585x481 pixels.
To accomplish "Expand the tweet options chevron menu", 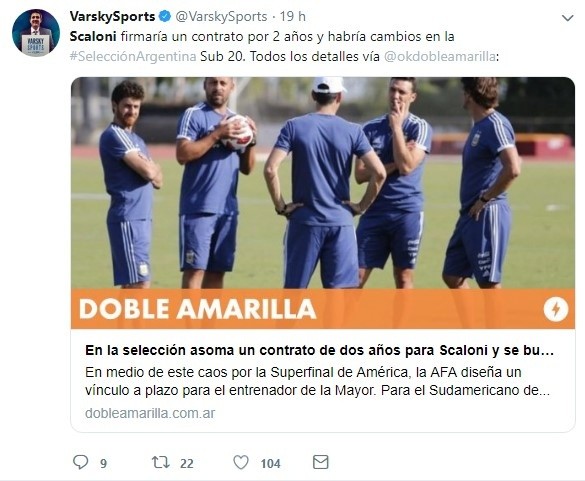I will [x=567, y=18].
